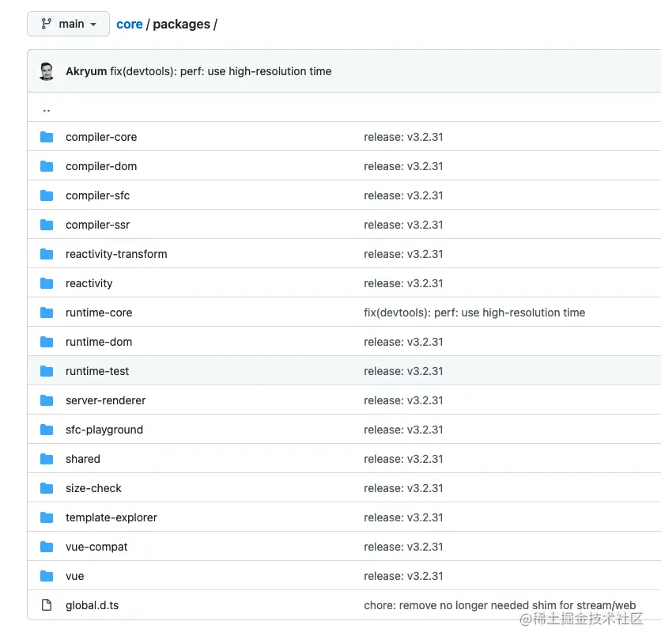Open the compiler-core folder
Image resolution: width=661 pixels, height=644 pixels.
tap(101, 137)
